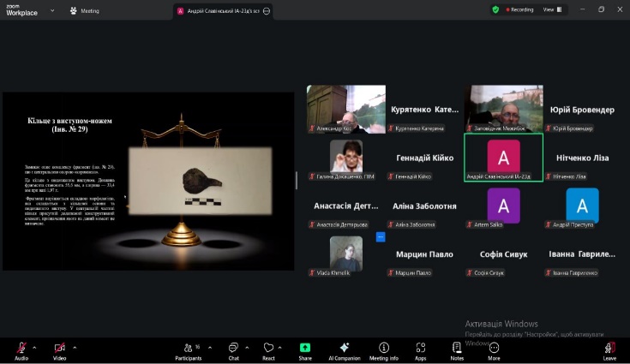Expand the audio options arrow
The image size is (630, 364).
tap(35, 348)
